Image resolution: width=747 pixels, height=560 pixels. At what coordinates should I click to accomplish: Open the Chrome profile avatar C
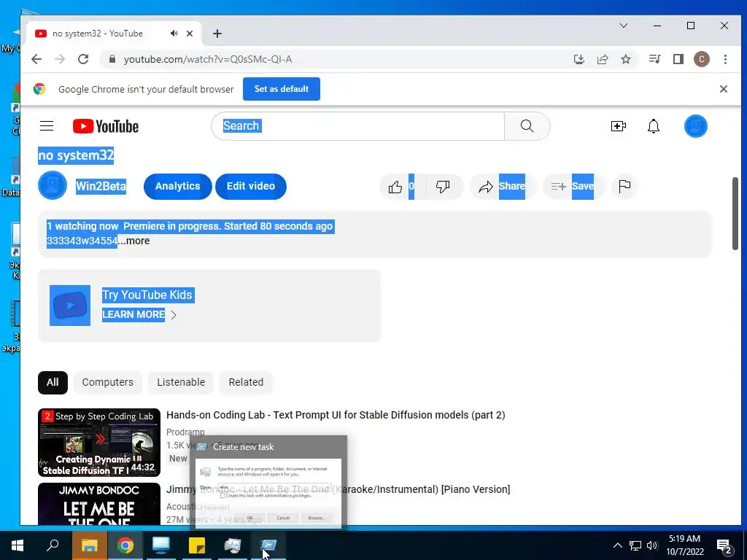coord(701,59)
